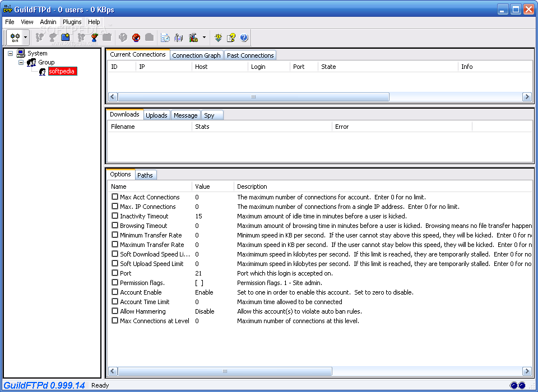Click the server On/Off toolbar button

15,38
